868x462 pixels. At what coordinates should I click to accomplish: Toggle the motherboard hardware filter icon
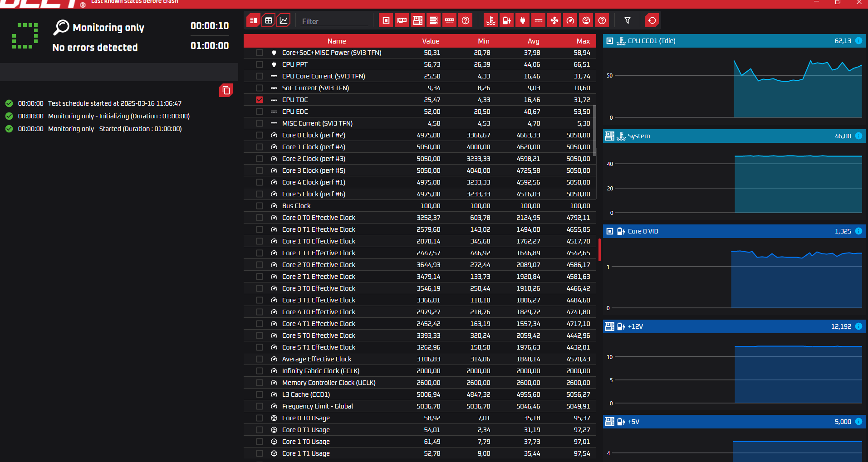pos(418,20)
